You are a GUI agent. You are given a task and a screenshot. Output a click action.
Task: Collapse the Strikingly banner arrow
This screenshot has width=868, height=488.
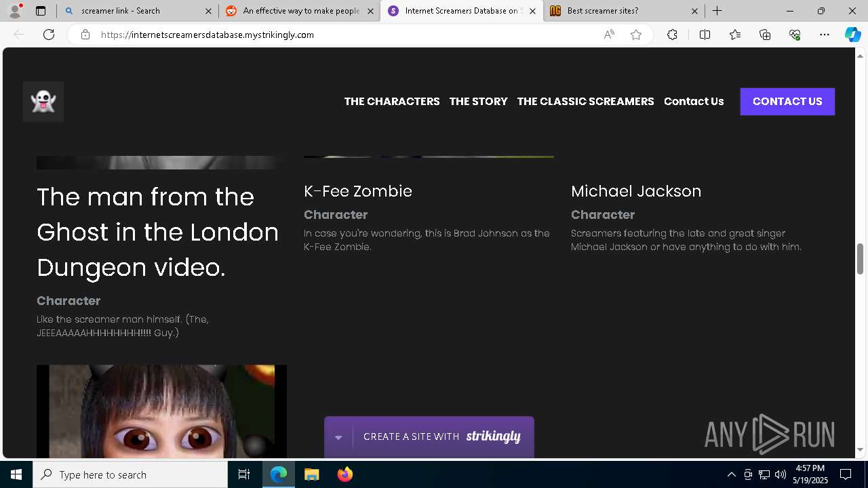(338, 437)
